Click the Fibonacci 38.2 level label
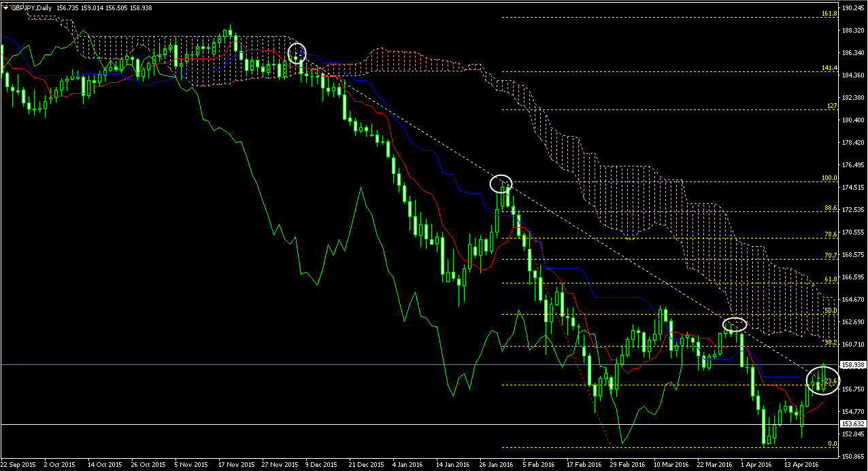The image size is (868, 471). [830, 343]
